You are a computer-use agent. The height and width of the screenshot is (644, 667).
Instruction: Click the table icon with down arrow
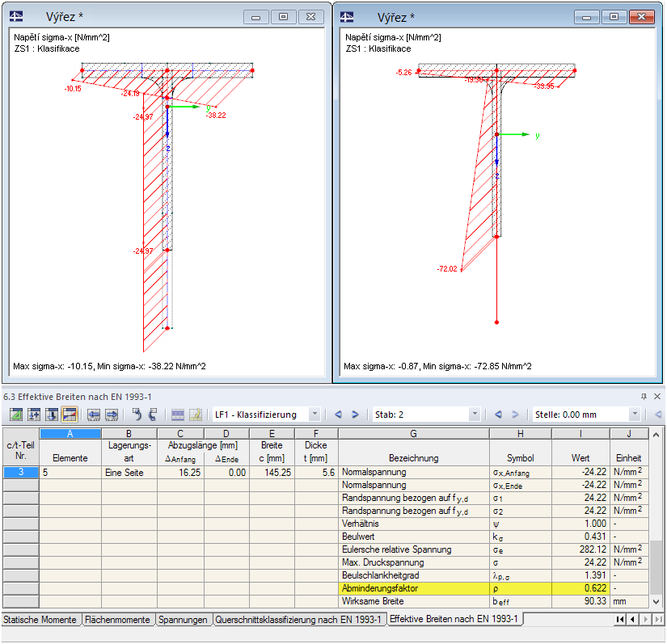[x=52, y=414]
